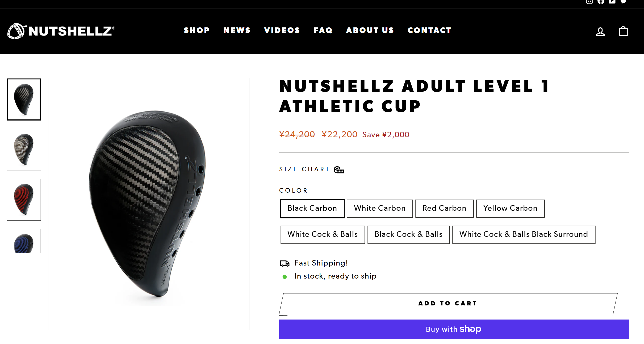Choose the Yellow Carbon color option

510,208
